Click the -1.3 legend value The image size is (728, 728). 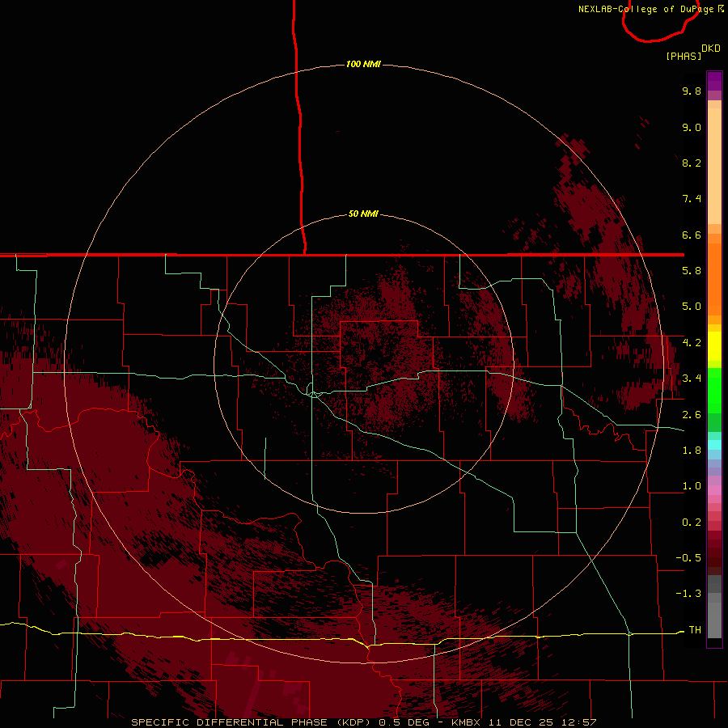[688, 594]
